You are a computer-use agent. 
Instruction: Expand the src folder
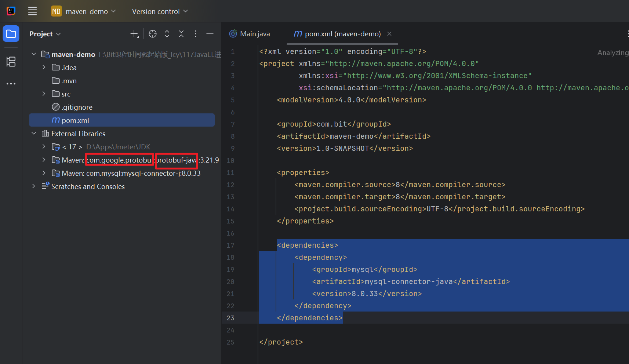(x=44, y=94)
